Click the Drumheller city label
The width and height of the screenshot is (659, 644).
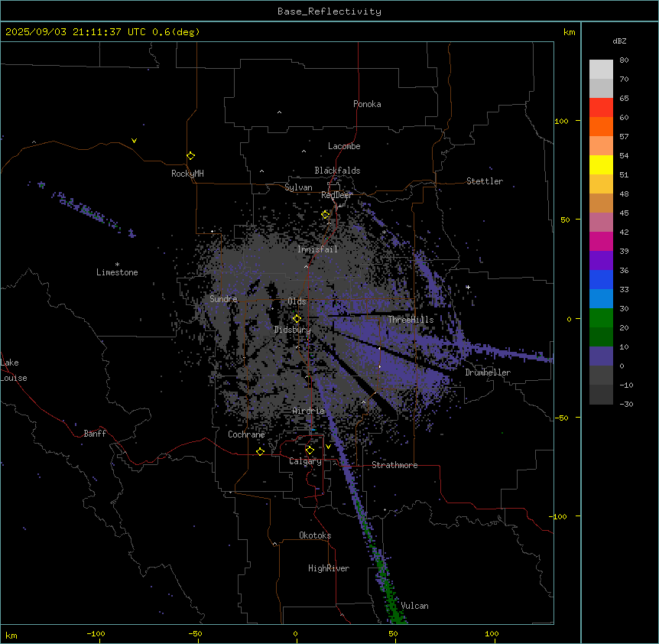(488, 372)
